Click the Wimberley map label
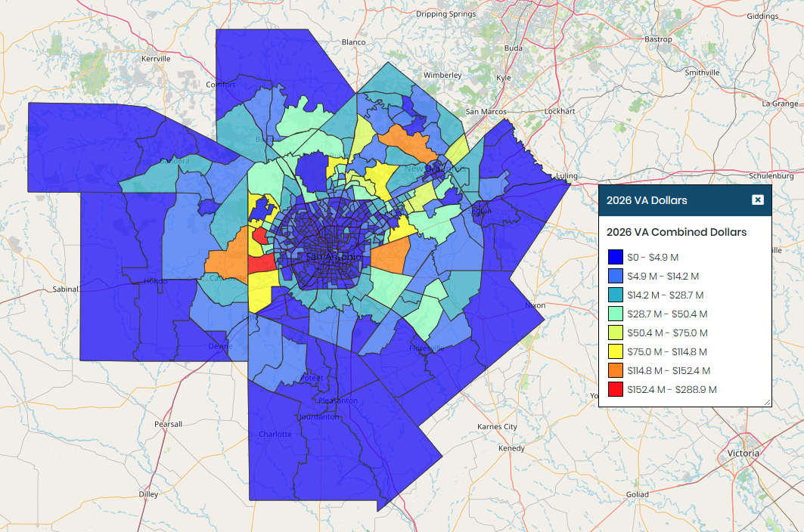Screen dimensions: 804x532 click(442, 76)
